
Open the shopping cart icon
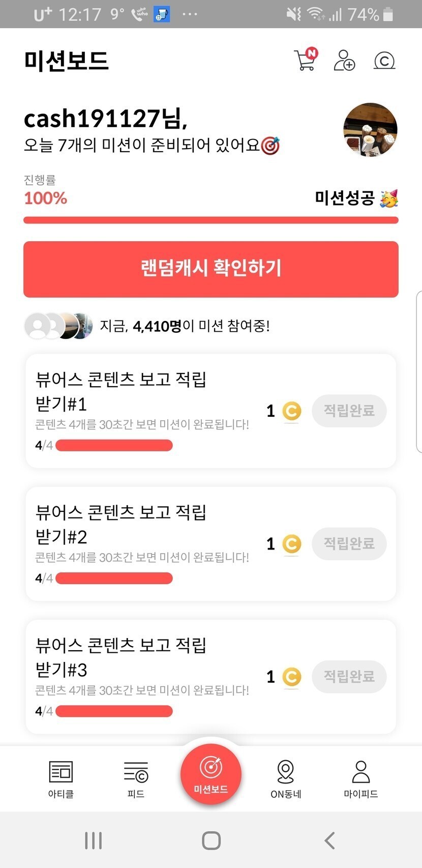(x=306, y=60)
